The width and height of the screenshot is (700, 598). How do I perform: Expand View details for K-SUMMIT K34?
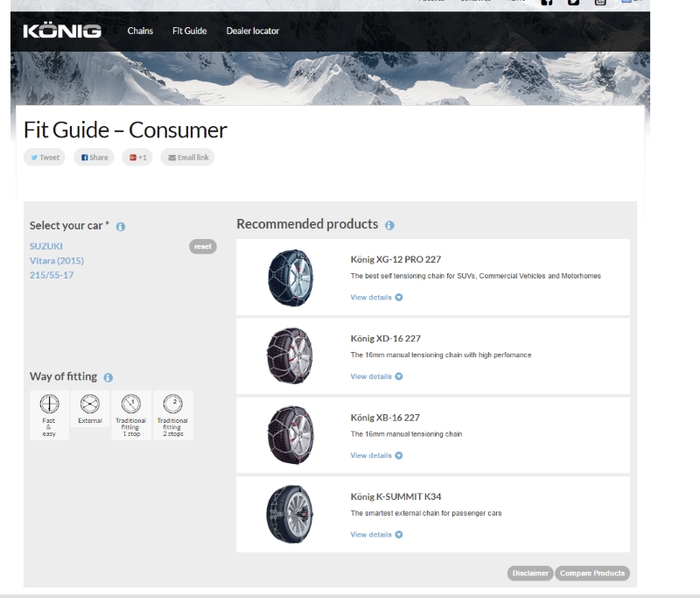[x=376, y=534]
